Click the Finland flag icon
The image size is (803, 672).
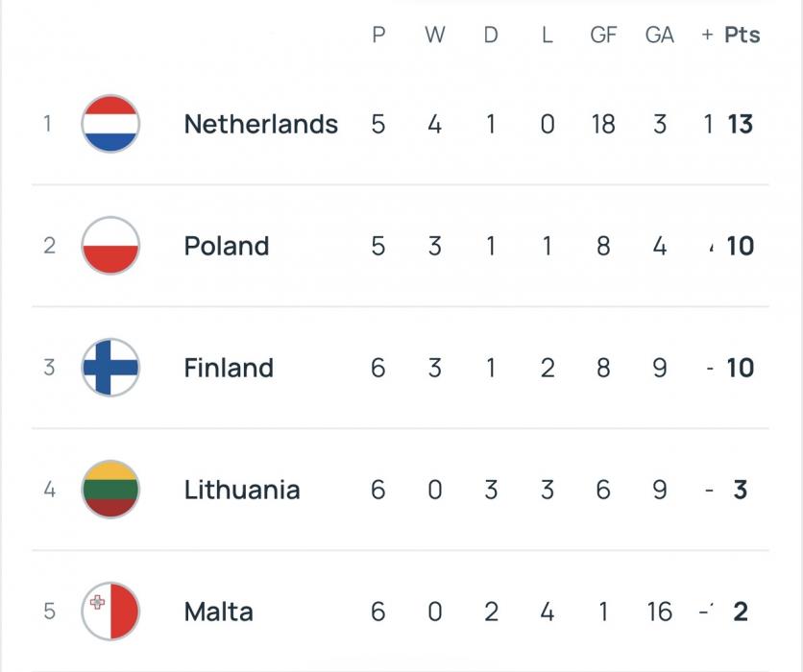110,368
